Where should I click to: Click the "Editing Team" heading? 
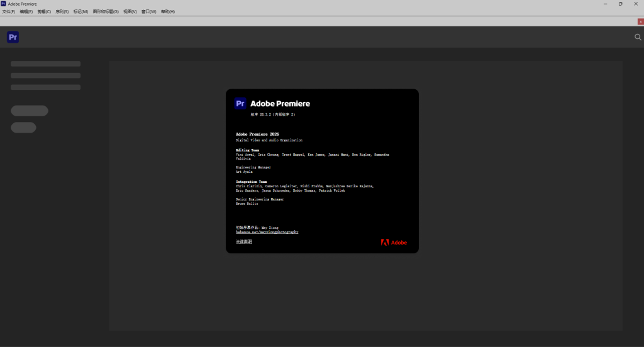[247, 150]
